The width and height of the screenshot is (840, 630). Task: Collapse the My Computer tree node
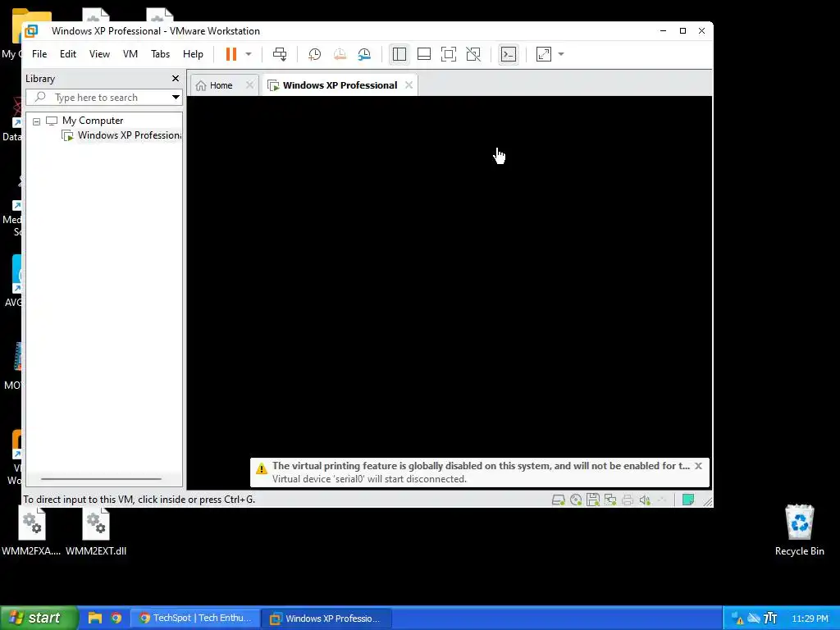tap(36, 121)
